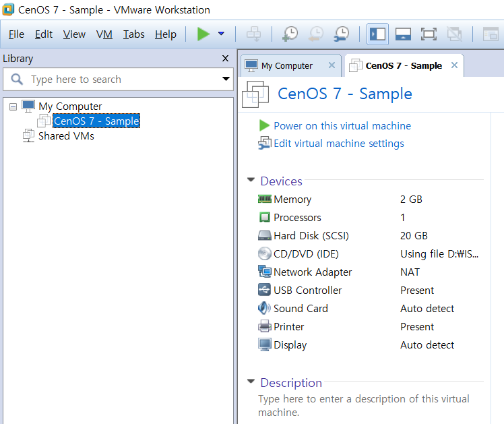This screenshot has width=504, height=424.
Task: Close the Library panel
Action: (225, 58)
